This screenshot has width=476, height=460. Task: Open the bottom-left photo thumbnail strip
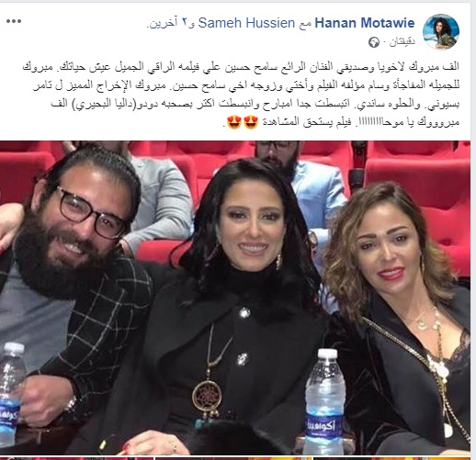[76, 458]
